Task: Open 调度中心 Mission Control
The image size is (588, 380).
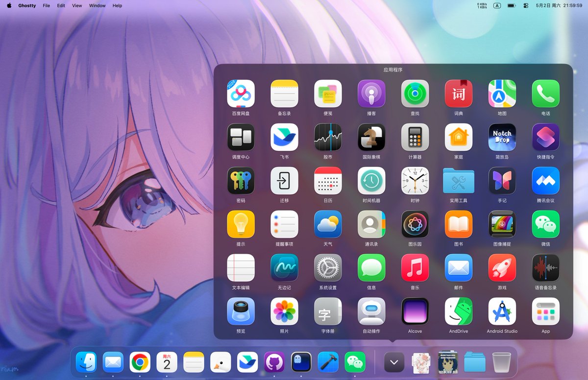Action: [x=241, y=137]
